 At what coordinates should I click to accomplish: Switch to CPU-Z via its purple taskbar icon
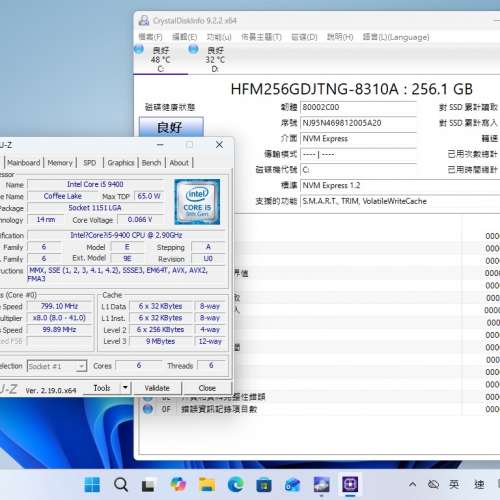(350, 484)
